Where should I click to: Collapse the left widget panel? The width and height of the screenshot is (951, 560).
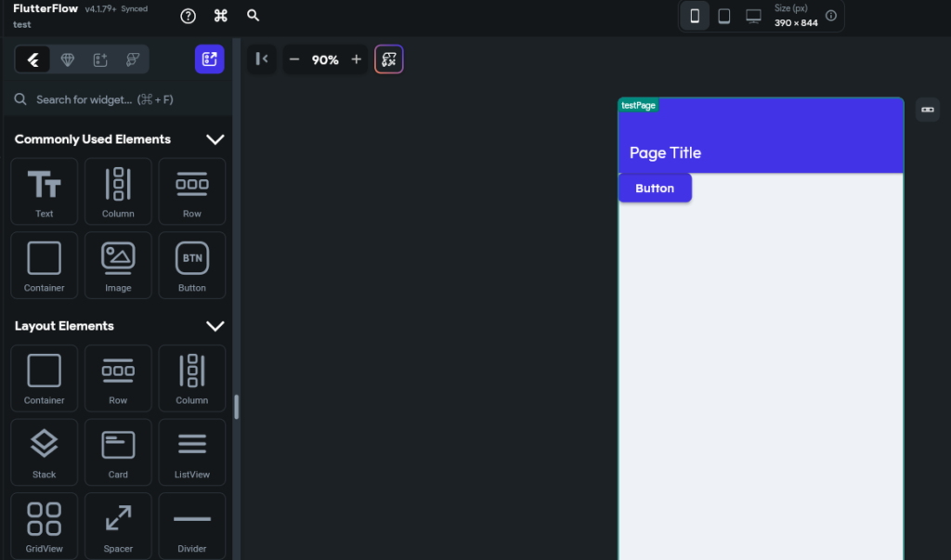tap(262, 59)
